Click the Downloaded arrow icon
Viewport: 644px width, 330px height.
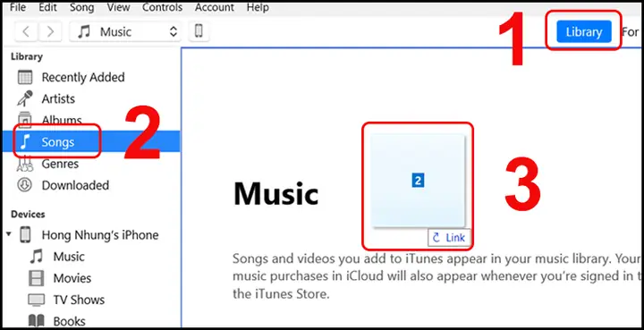(x=25, y=185)
